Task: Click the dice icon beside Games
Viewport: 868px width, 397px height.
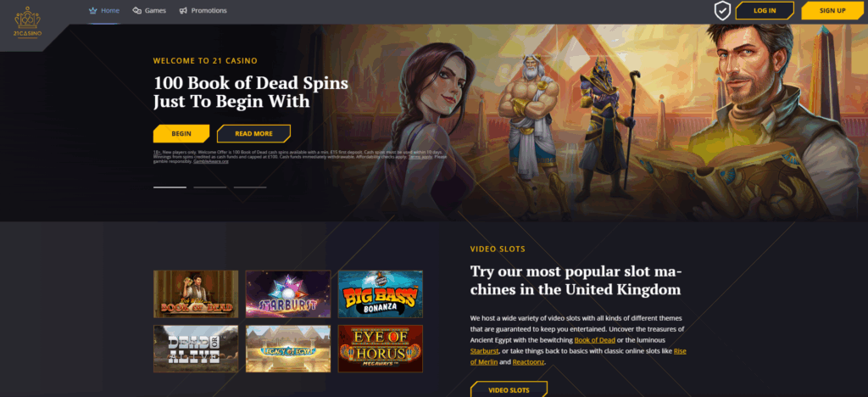Action: (x=136, y=10)
